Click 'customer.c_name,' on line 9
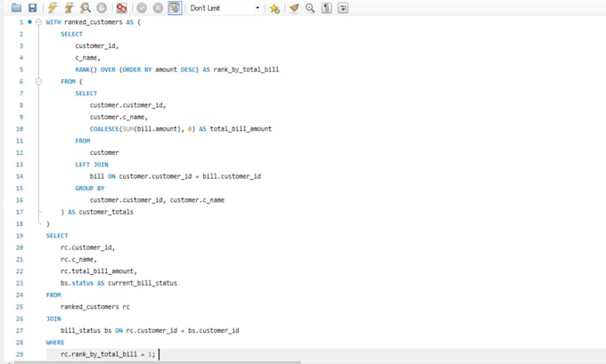The image size is (606, 364). coord(119,117)
